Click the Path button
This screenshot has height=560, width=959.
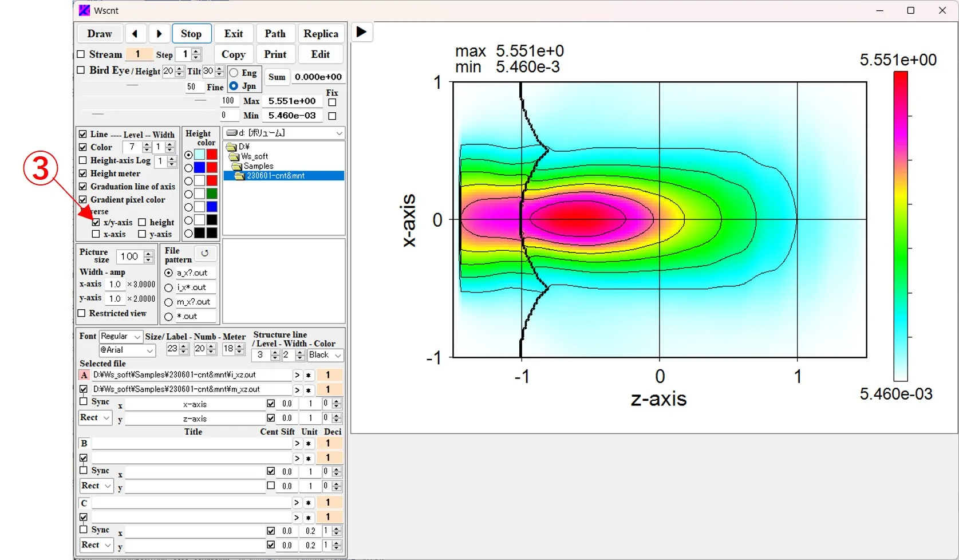(x=275, y=34)
